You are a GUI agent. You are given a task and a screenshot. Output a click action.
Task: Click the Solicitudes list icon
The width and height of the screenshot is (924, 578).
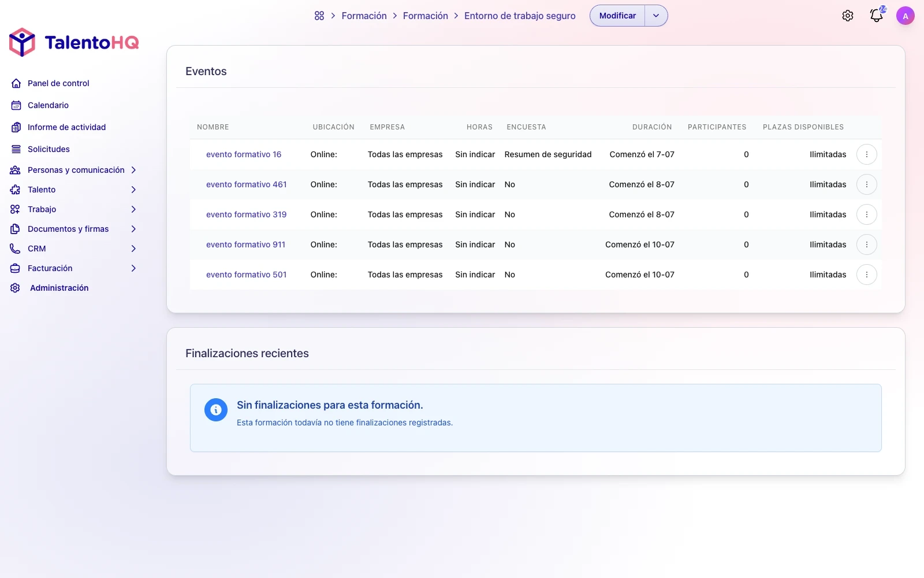click(x=16, y=149)
